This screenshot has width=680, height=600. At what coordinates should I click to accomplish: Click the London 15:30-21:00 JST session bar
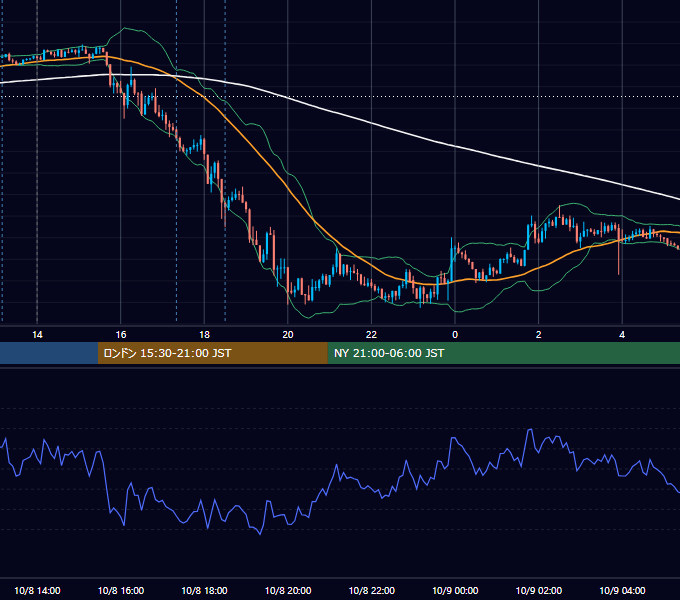[x=212, y=353]
